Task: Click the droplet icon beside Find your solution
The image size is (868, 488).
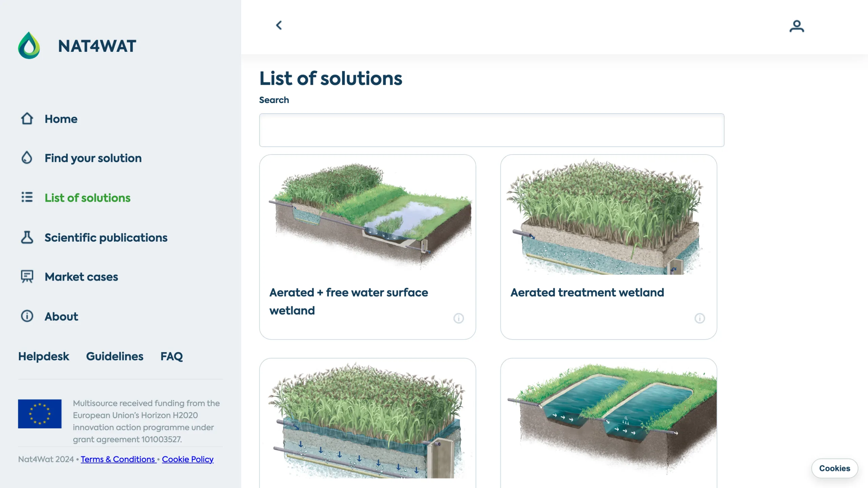Action: 27,158
